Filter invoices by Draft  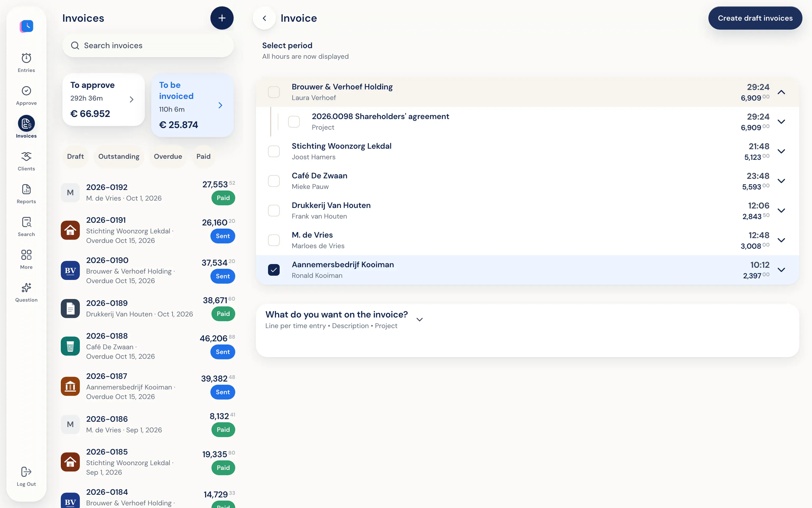point(76,156)
